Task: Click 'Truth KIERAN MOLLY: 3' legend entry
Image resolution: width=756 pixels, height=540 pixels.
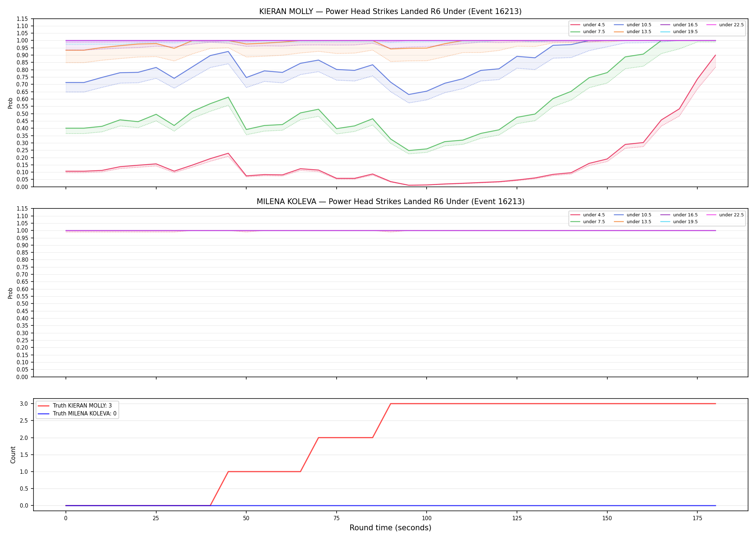Action: 75,406
